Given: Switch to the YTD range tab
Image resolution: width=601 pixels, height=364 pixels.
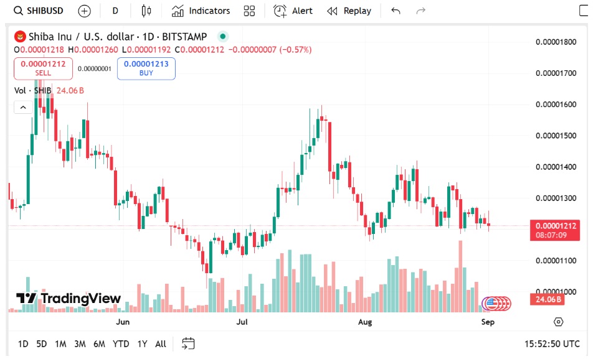Looking at the screenshot, I should (121, 343).
